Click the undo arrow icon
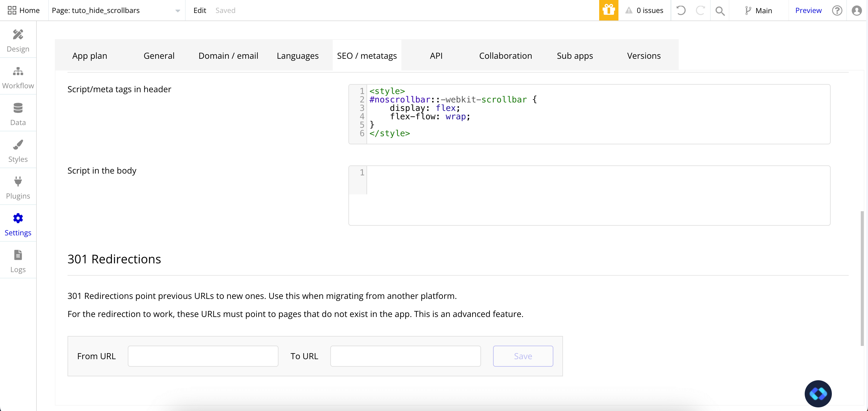The width and height of the screenshot is (868, 411). (x=681, y=10)
